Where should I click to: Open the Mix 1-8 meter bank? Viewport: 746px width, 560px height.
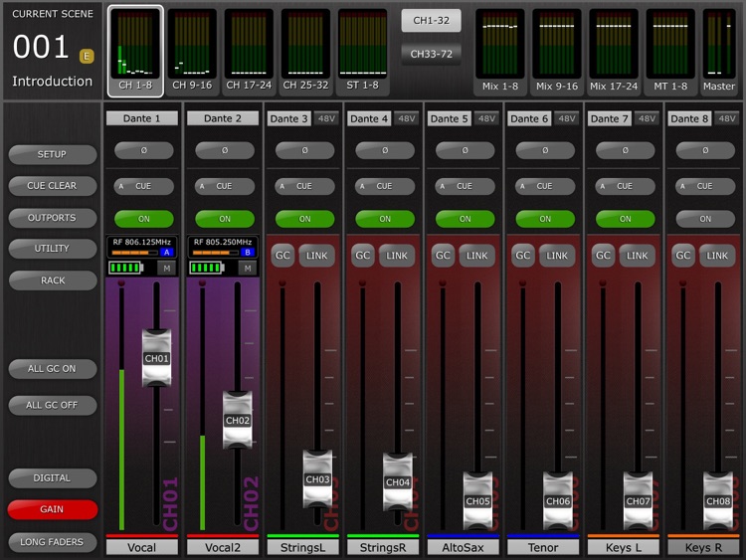[500, 51]
